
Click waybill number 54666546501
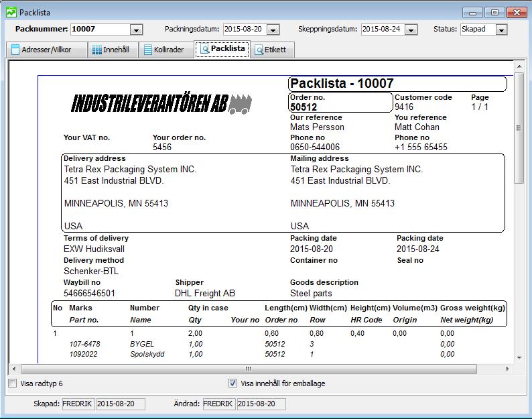(89, 293)
